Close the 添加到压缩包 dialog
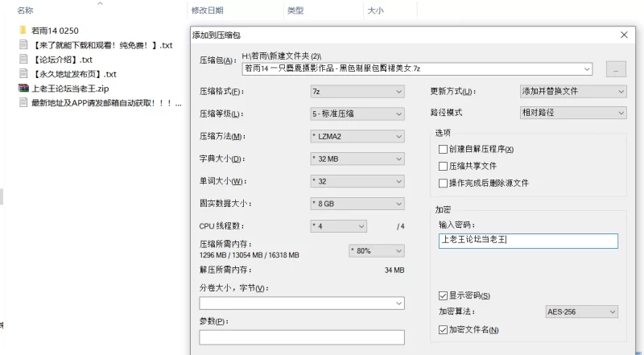This screenshot has height=355, width=644. click(x=623, y=35)
